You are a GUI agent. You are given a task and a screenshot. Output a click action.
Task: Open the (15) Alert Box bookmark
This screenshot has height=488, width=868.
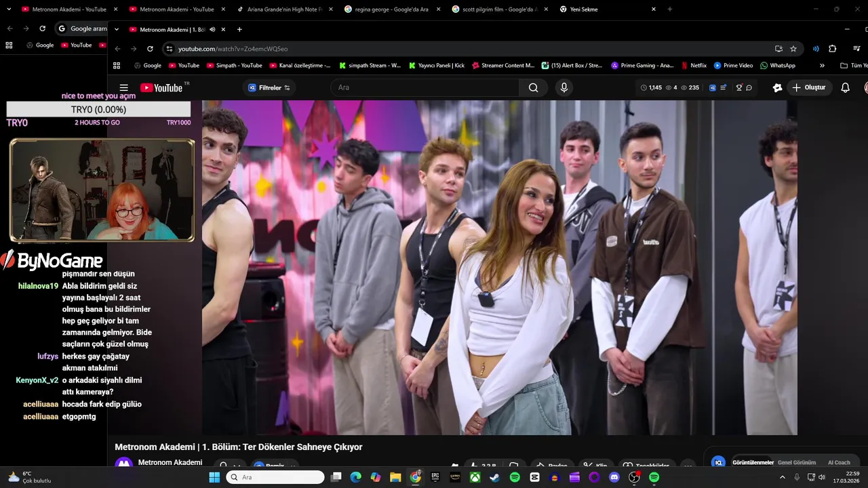[x=572, y=66]
